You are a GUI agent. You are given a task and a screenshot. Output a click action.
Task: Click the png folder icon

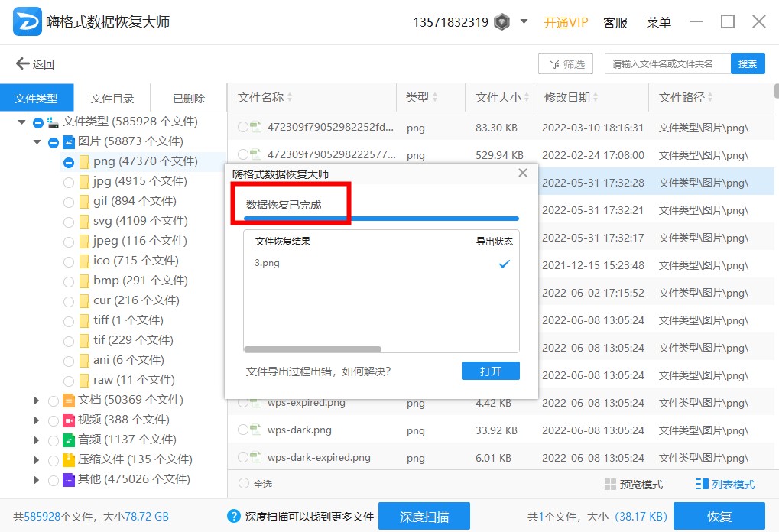click(84, 162)
